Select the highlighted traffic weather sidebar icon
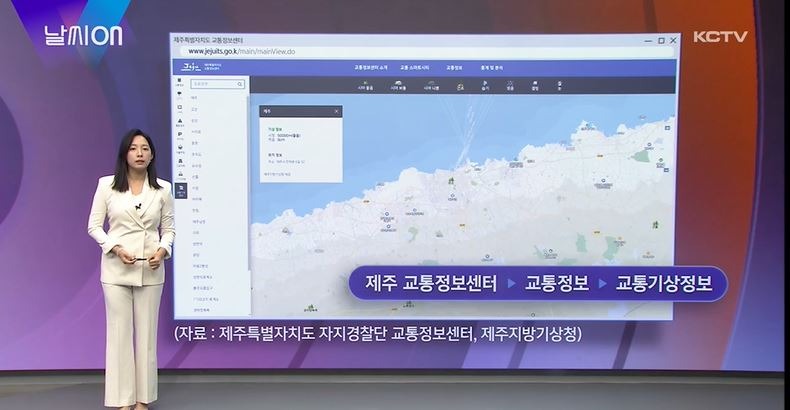 tap(180, 190)
